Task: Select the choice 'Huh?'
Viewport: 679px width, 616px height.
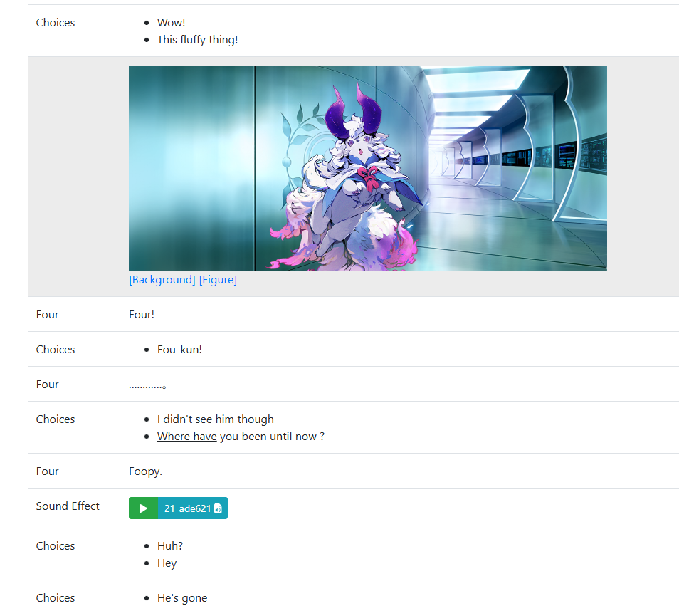Action: click(x=169, y=545)
